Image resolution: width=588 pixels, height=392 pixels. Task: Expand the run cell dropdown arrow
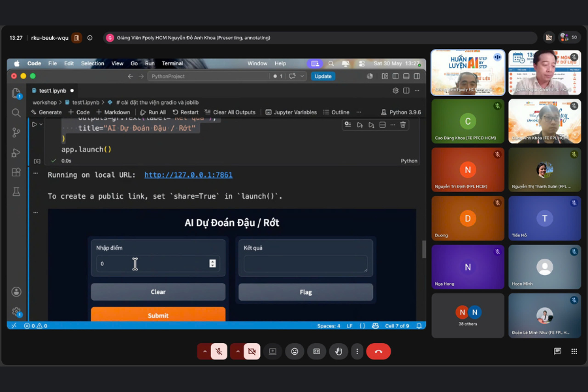point(41,125)
